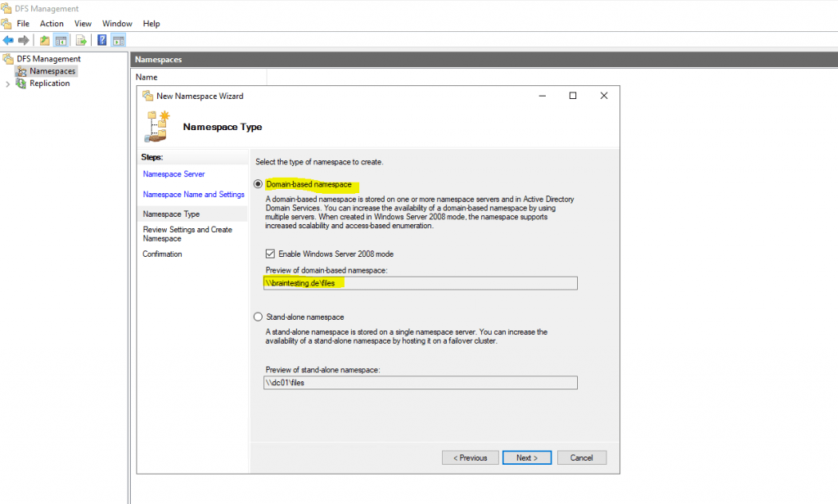Click the Namespaces node icon in the tree
The height and width of the screenshot is (504, 838).
tap(21, 71)
